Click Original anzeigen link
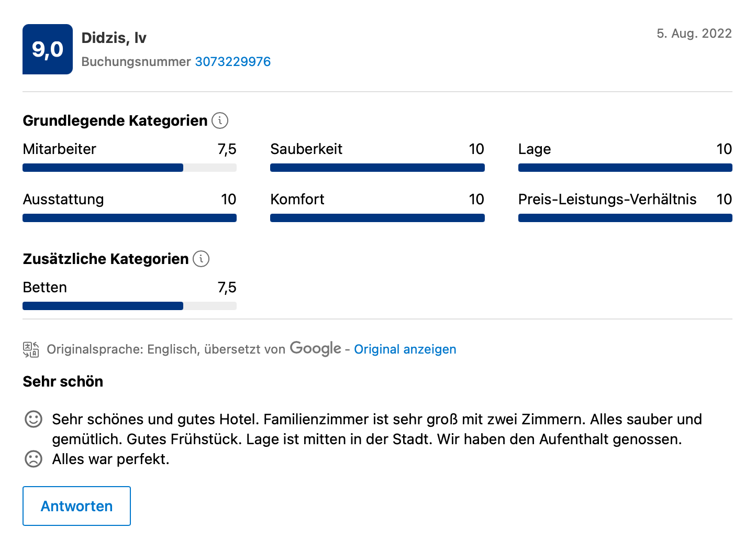This screenshot has height=550, width=756. coord(405,349)
